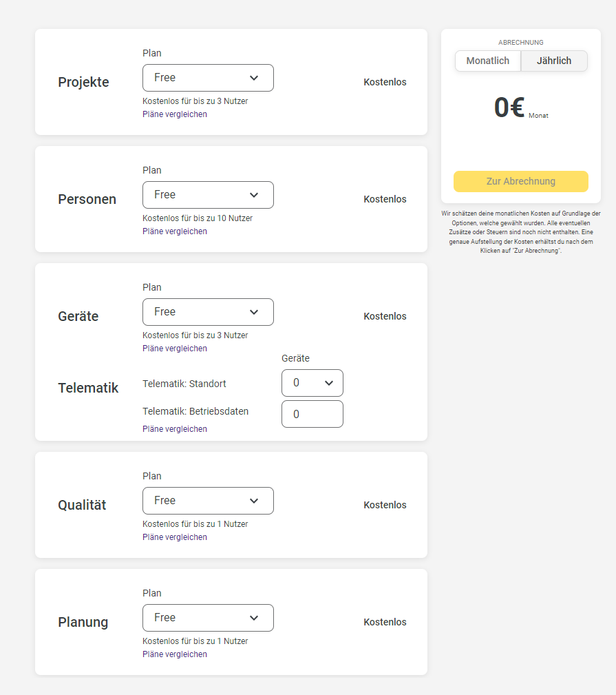Screen dimensions: 616x695
Task: Open the Projekte plan dropdown
Action: (x=208, y=78)
